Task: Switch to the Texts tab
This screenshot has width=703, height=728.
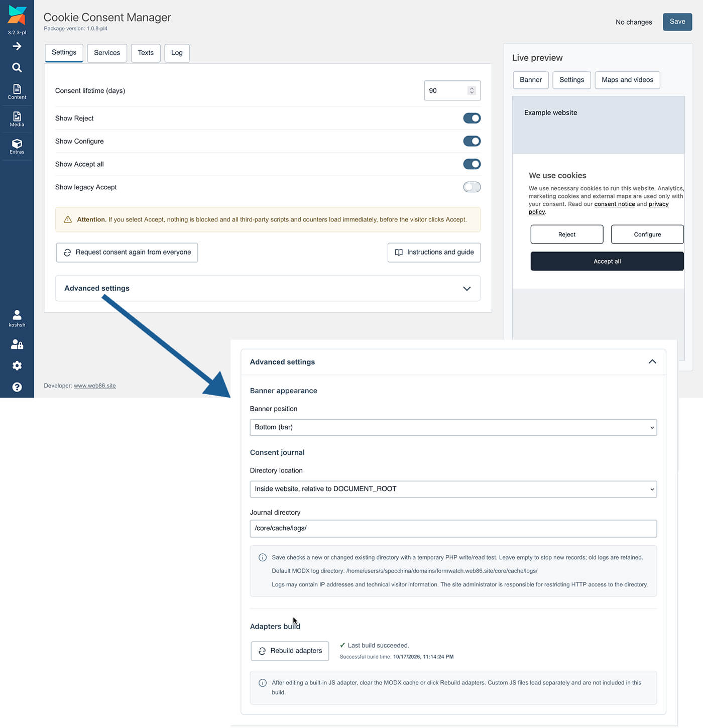Action: coord(146,53)
